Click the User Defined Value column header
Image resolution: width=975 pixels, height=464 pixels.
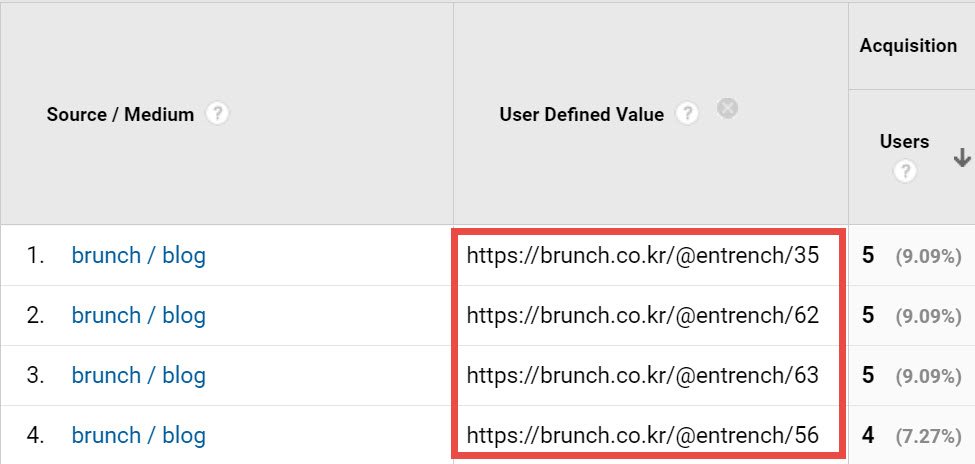coord(581,115)
